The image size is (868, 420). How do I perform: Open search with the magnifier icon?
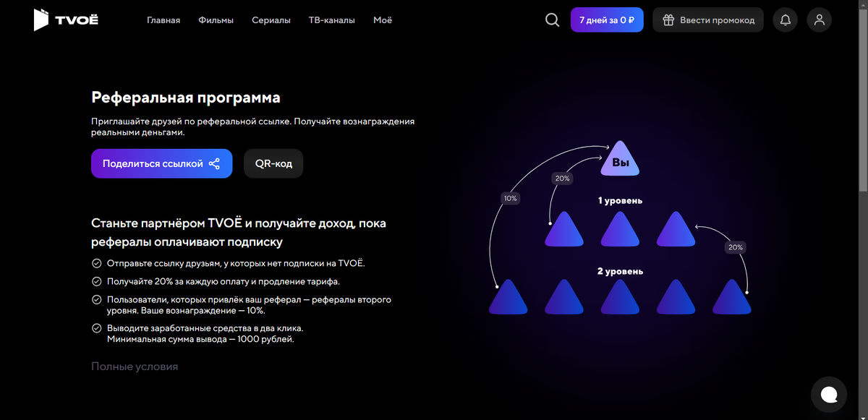[x=552, y=20]
